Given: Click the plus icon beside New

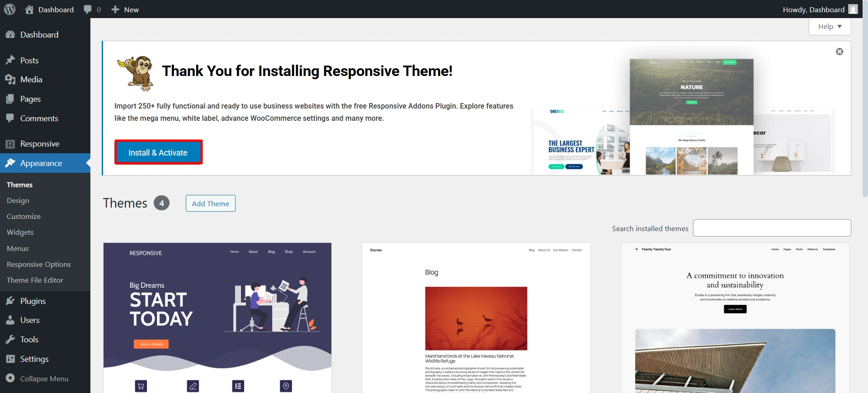Looking at the screenshot, I should coord(115,9).
